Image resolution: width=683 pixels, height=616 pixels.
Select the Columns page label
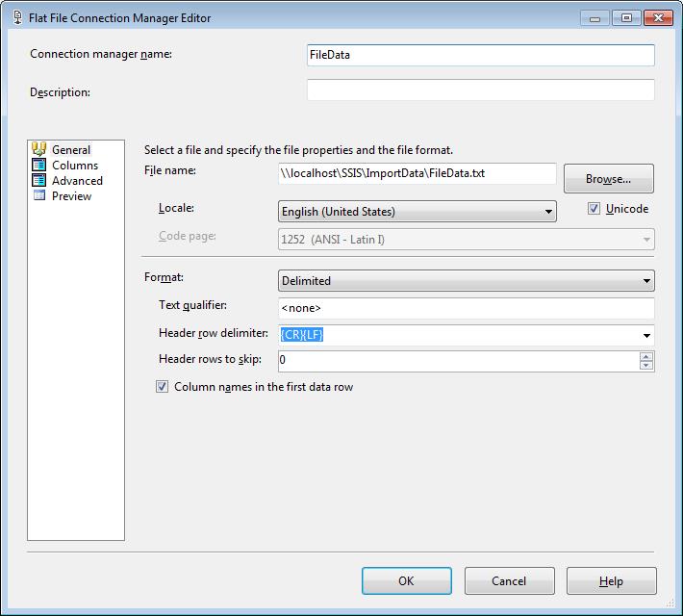[x=75, y=166]
